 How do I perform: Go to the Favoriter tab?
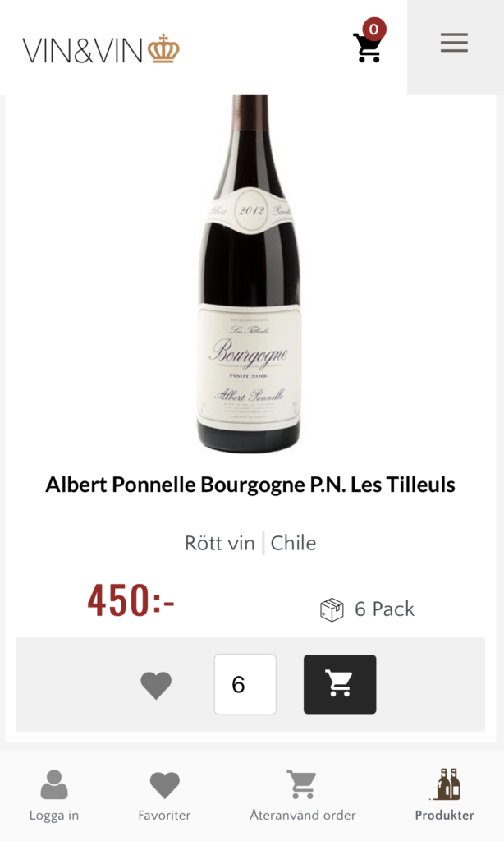click(164, 795)
